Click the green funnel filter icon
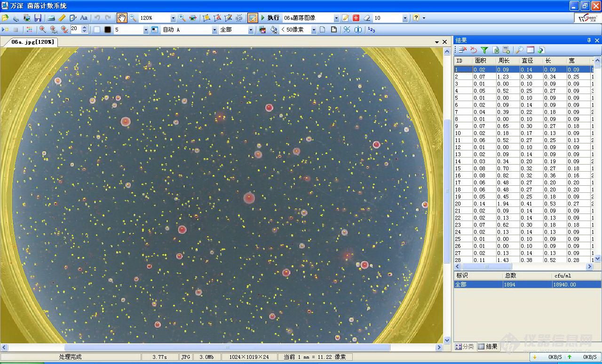This screenshot has height=364, width=602. pos(484,50)
